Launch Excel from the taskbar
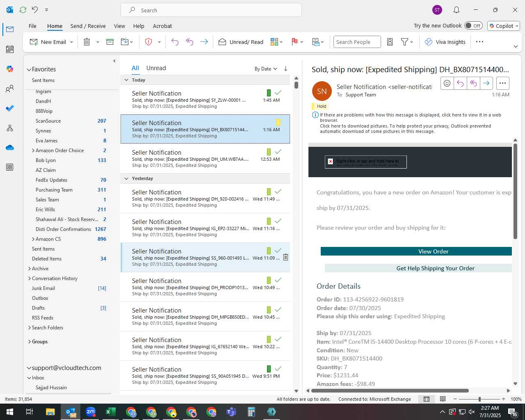 coord(111,412)
